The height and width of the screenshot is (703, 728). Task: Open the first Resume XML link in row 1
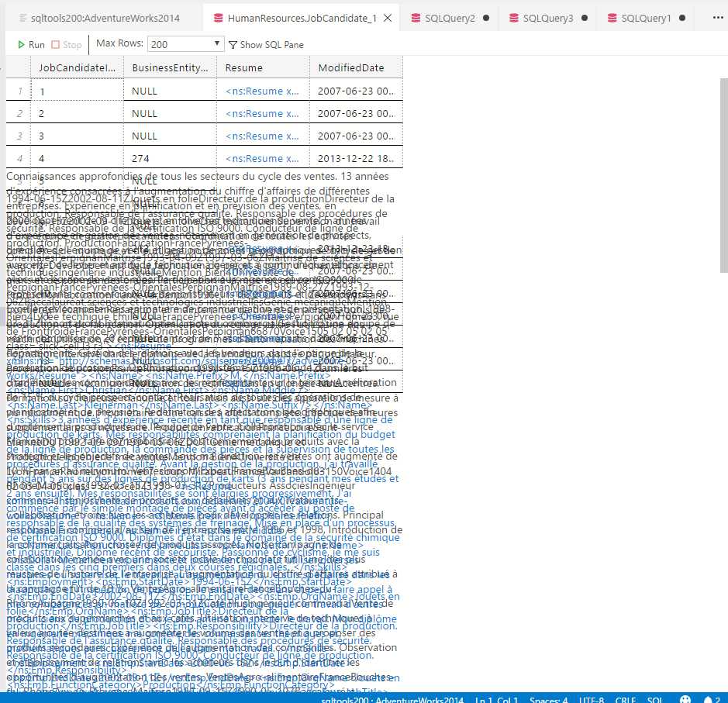[264, 91]
